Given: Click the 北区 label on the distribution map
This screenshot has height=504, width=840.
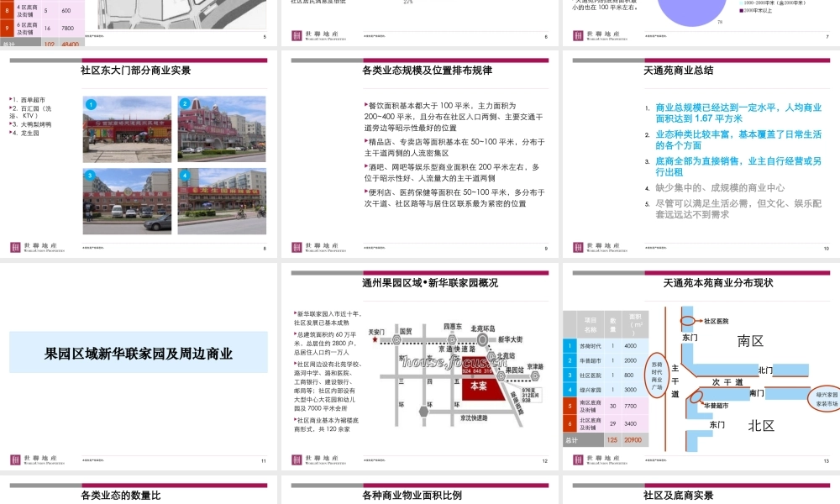Looking at the screenshot, I should 761,426.
